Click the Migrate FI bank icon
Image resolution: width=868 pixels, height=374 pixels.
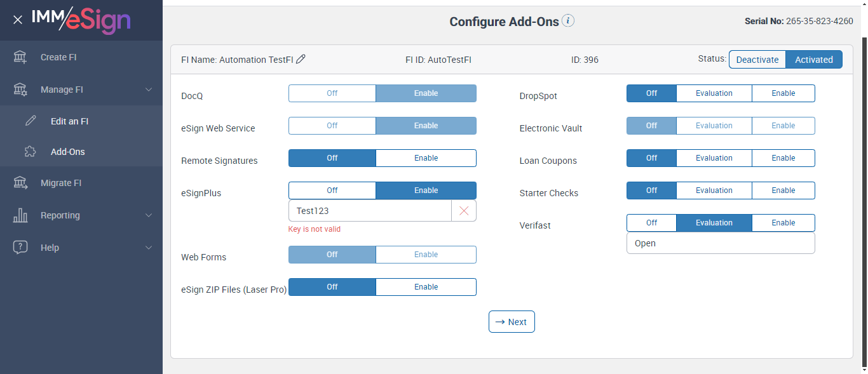pyautogui.click(x=20, y=183)
